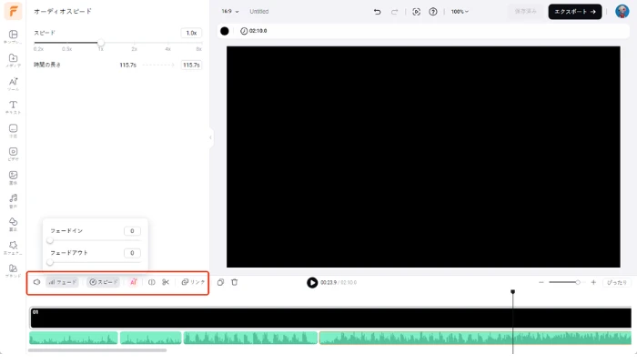Toggle the スピード (speed) button
This screenshot has width=637, height=364.
pos(103,282)
